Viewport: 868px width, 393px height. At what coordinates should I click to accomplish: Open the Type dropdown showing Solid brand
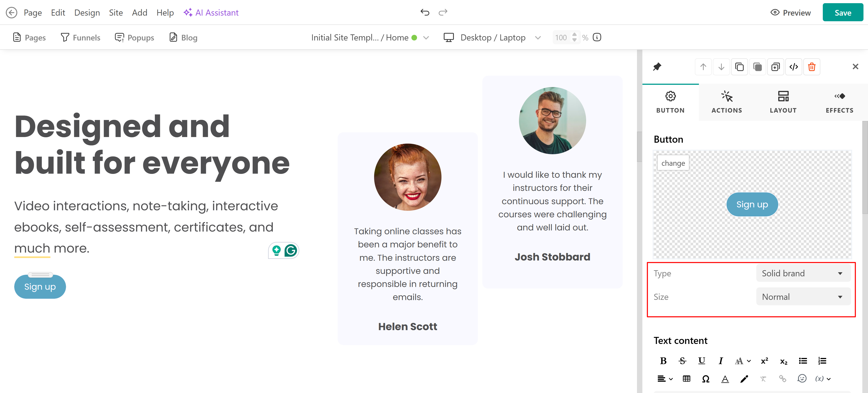pyautogui.click(x=803, y=273)
